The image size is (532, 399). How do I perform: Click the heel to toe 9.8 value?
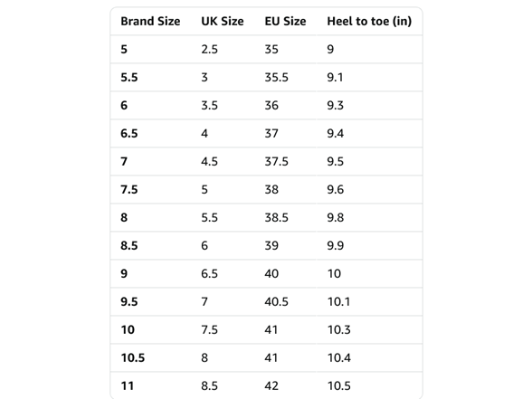[335, 217]
